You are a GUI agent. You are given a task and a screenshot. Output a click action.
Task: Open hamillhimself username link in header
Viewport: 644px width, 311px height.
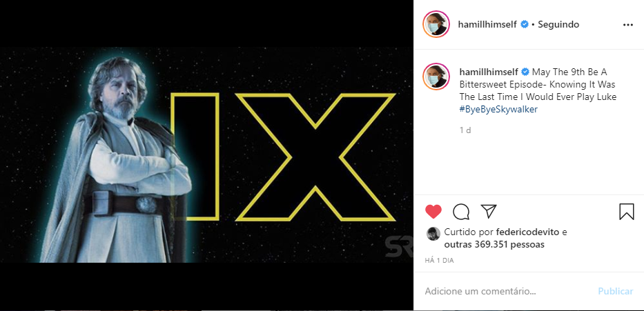tap(488, 25)
